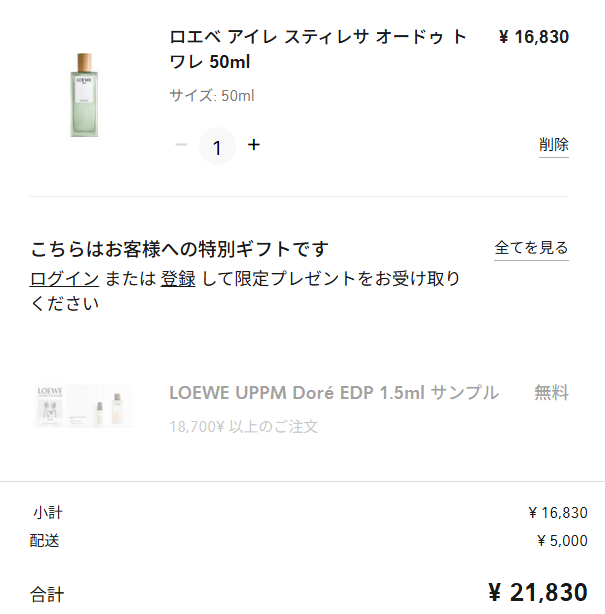The image size is (605, 614).
Task: Click the 特別ギフト section heading
Action: [x=180, y=249]
